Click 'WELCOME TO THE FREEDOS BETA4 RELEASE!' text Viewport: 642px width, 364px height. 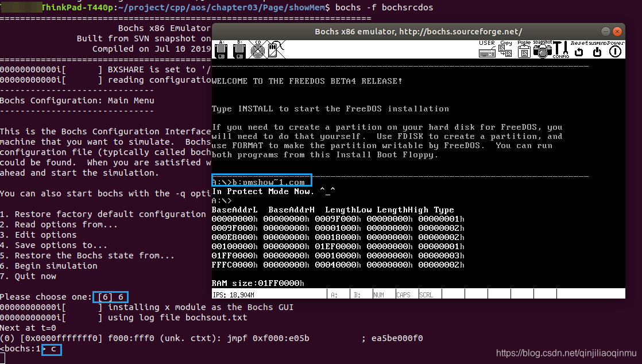tap(307, 81)
